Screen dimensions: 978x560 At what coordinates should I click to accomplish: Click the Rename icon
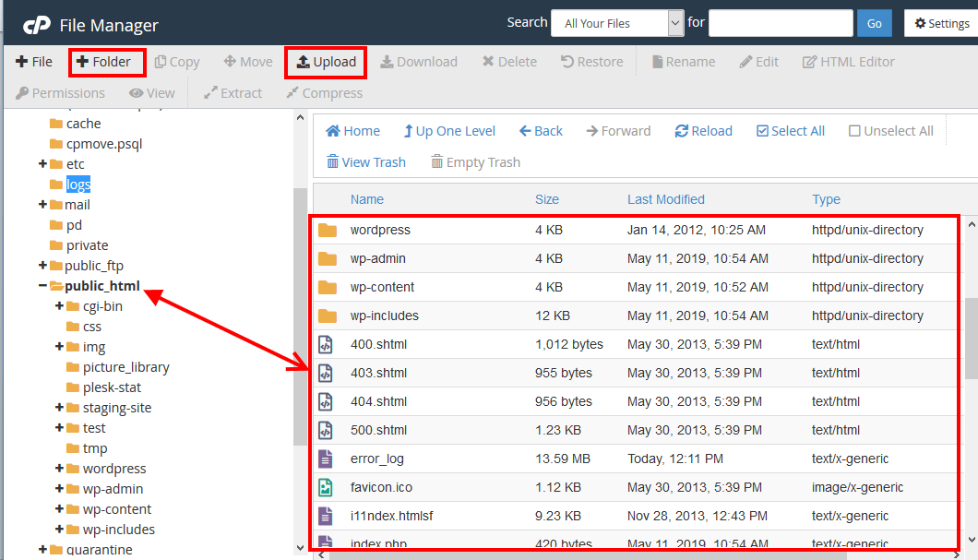(683, 61)
